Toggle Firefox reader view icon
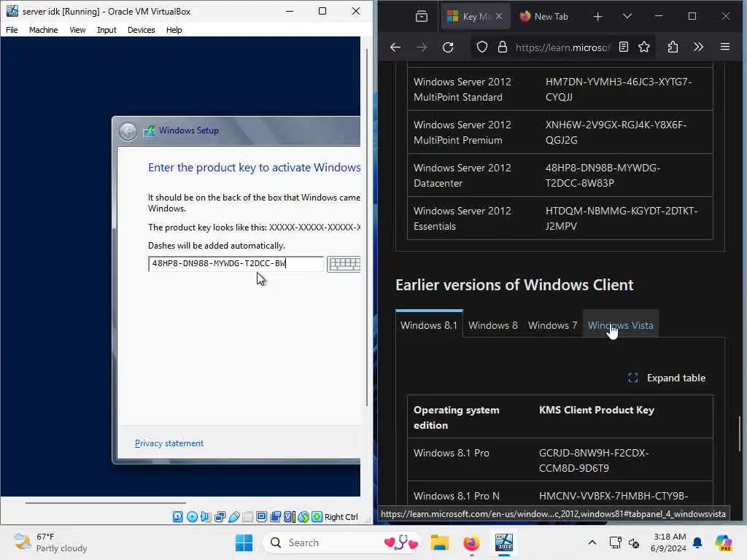The width and height of the screenshot is (747, 560). pos(624,47)
